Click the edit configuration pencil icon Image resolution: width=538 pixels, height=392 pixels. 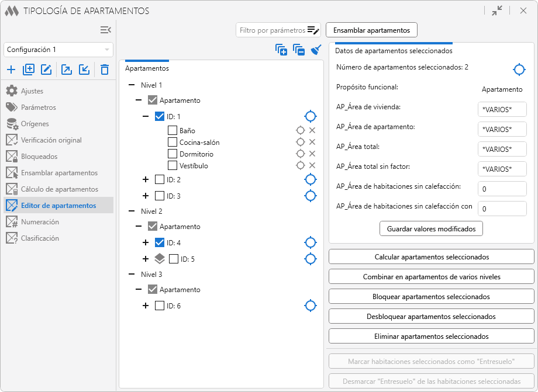[x=46, y=70]
